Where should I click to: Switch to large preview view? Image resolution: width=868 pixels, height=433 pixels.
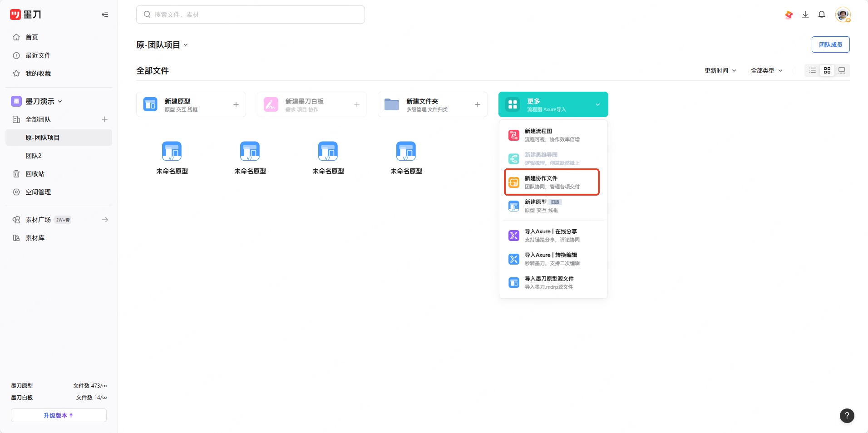[x=842, y=70]
